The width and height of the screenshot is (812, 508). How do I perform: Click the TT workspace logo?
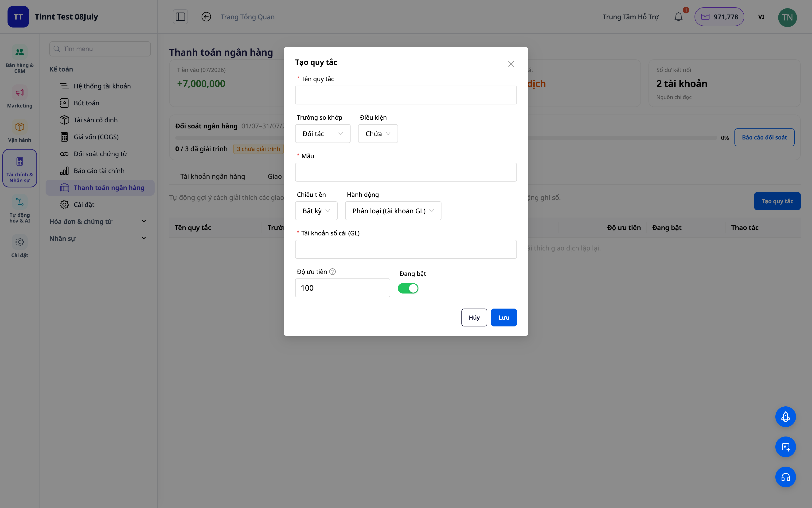click(18, 17)
